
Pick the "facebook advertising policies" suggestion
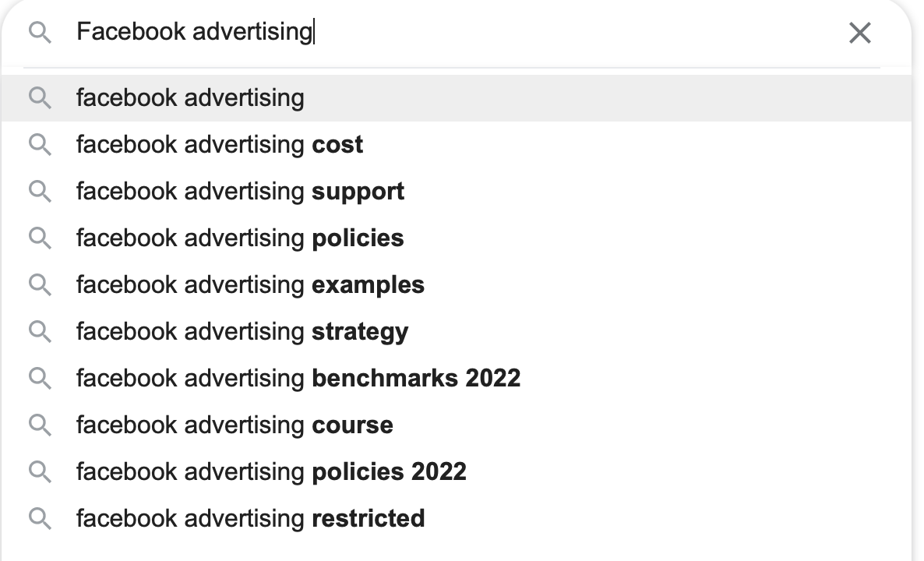(x=240, y=238)
